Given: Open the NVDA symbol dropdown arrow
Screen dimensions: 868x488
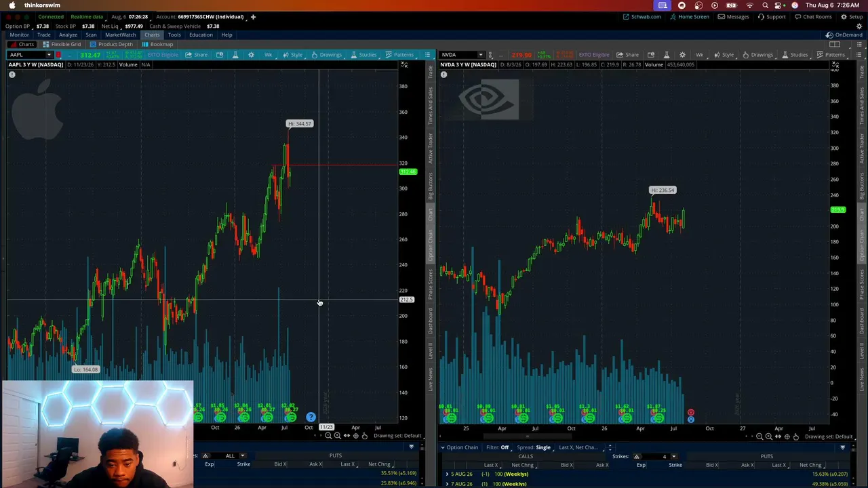Looking at the screenshot, I should point(481,55).
